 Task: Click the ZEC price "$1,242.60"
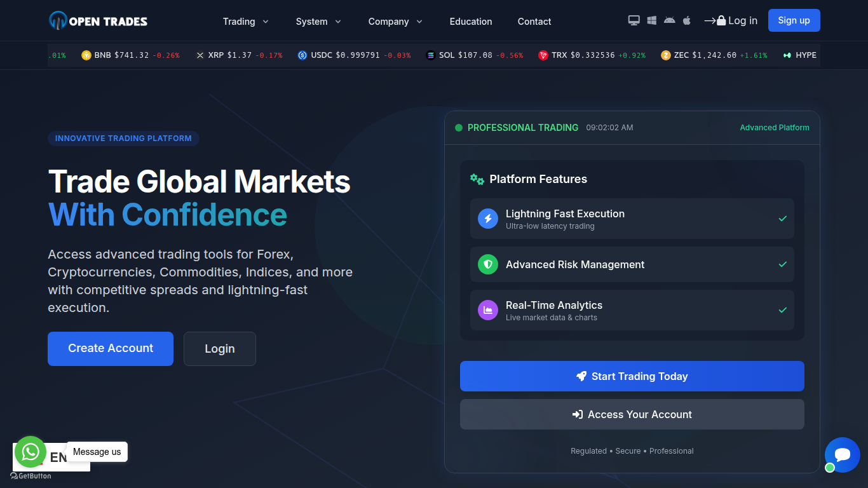point(714,55)
